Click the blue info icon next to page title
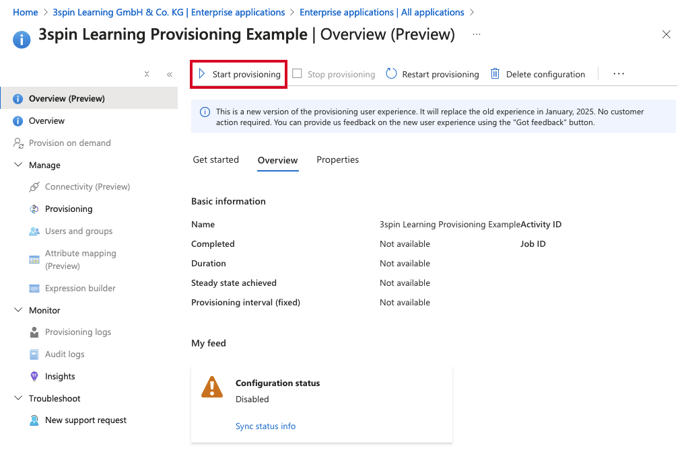Viewport: 688px width, 454px height. [x=22, y=39]
